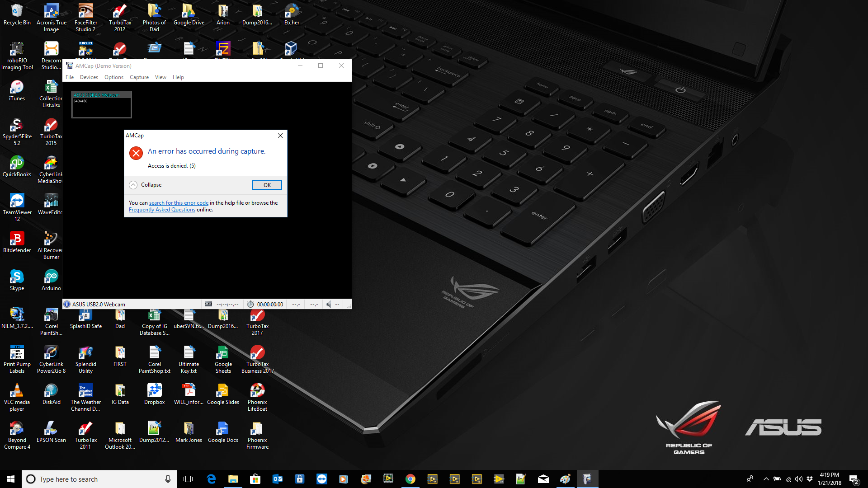
Task: Select the Etcher desktop icon
Action: click(x=292, y=15)
